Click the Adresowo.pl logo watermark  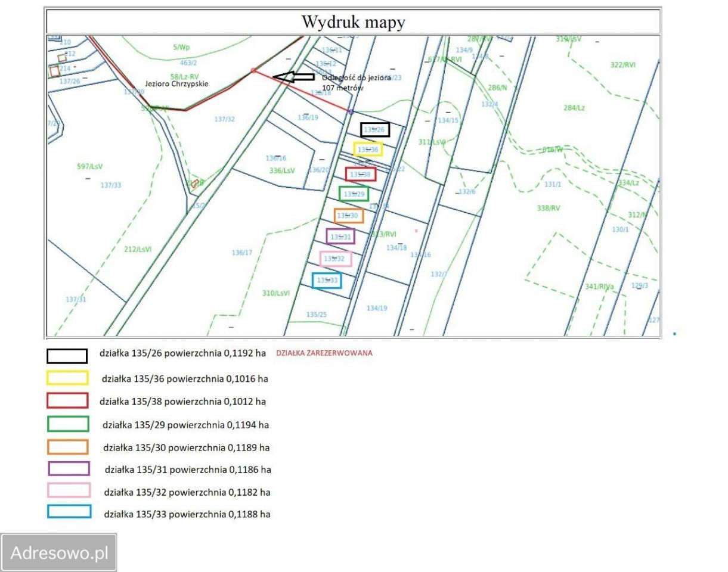(x=59, y=552)
